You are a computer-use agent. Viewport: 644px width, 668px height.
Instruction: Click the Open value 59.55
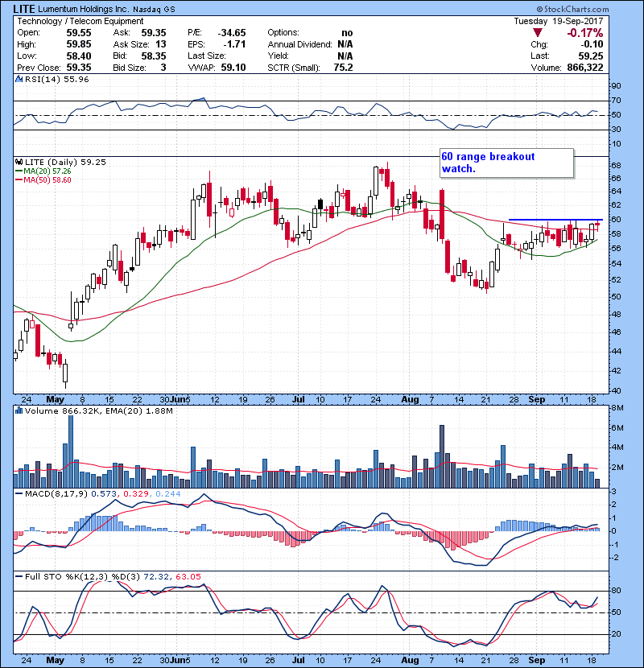tap(79, 33)
